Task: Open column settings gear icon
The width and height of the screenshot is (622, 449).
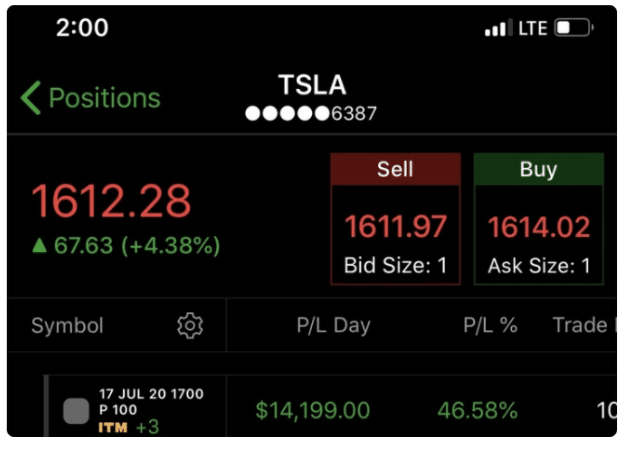Action: tap(190, 325)
